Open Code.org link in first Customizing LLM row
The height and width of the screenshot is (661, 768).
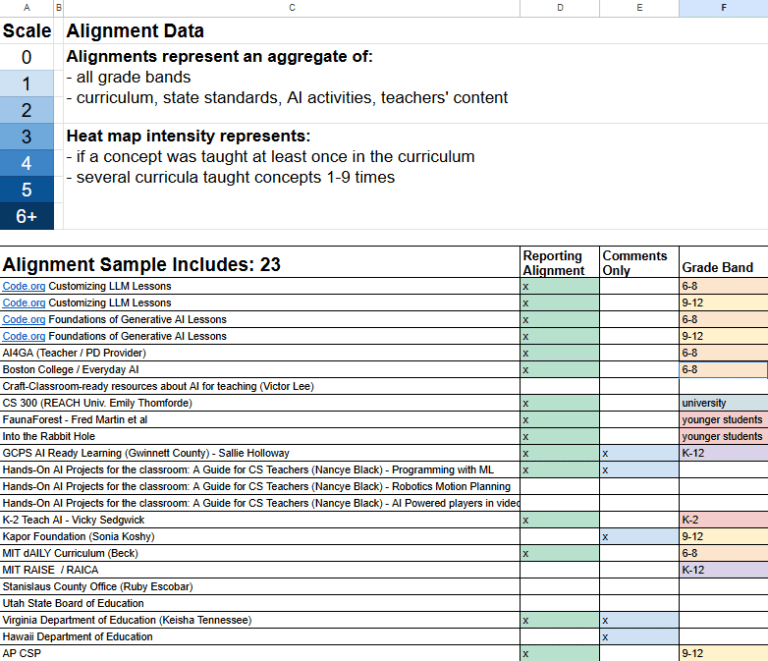(x=23, y=286)
